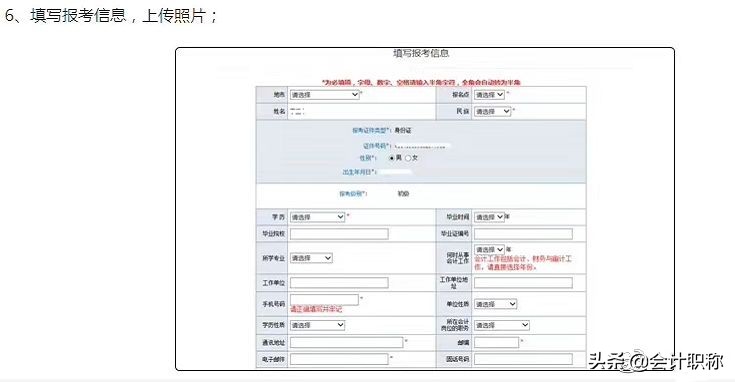Open the 学历 (education) dropdown
The width and height of the screenshot is (735, 382).
(317, 217)
